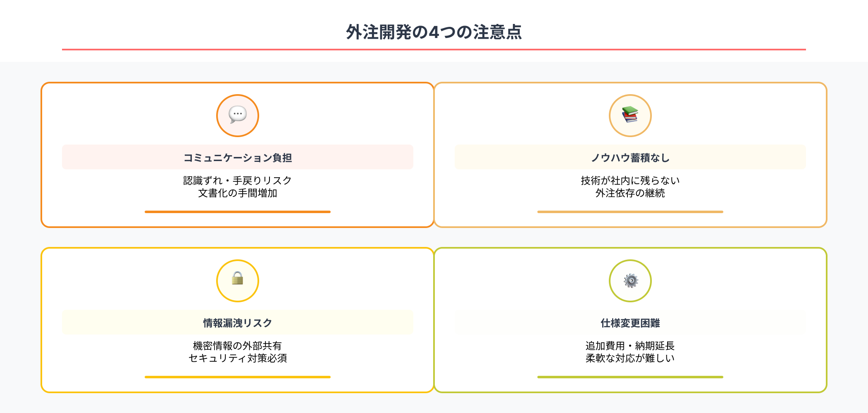
Task: Click the red divider line below the title
Action: pyautogui.click(x=434, y=50)
